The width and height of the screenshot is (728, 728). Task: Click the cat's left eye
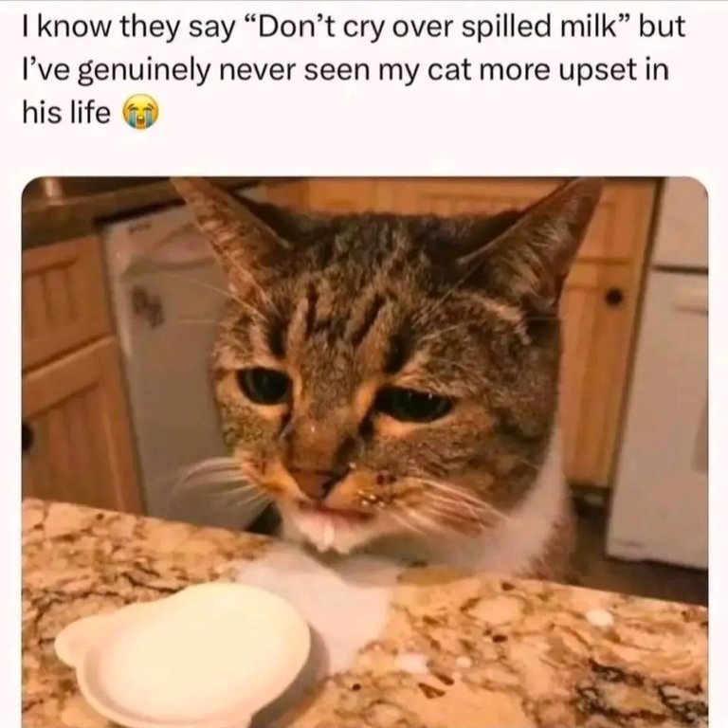264,386
